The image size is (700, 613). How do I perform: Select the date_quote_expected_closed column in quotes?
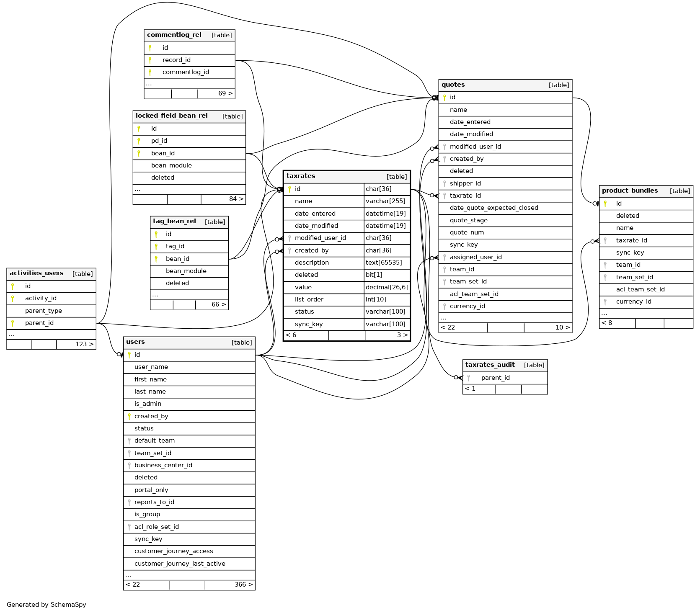tap(493, 208)
